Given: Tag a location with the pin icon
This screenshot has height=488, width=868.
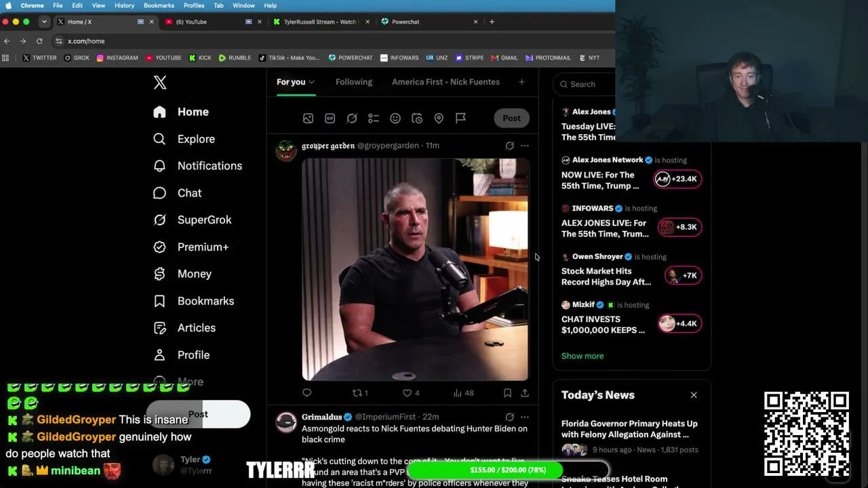Looking at the screenshot, I should (x=439, y=119).
